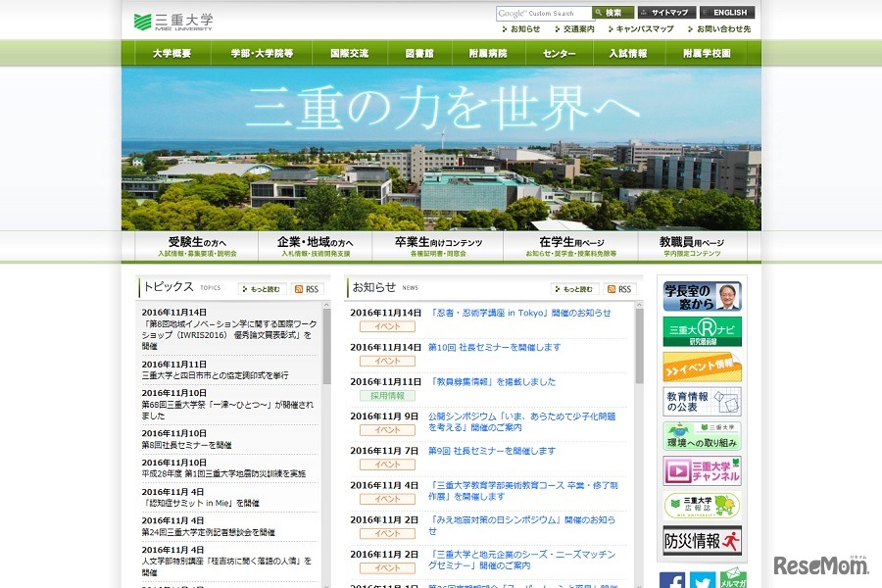Image resolution: width=882 pixels, height=588 pixels.
Task: Open the 三重大Rナビ research banner
Action: coord(702,331)
